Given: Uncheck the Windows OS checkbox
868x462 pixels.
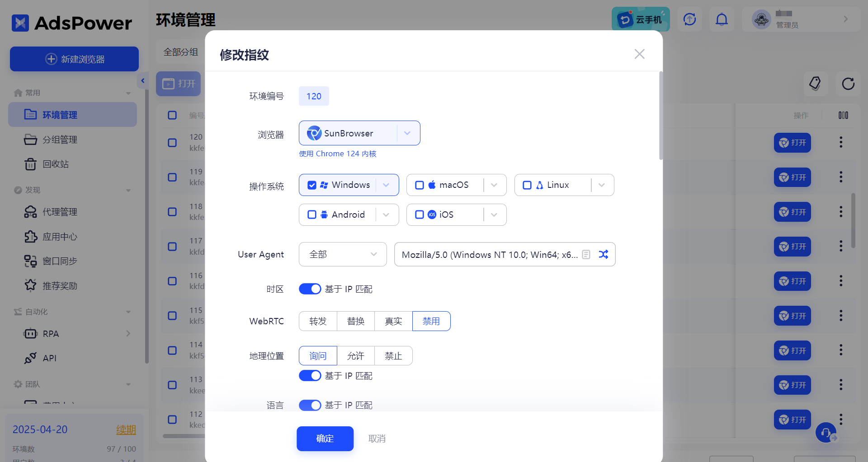Looking at the screenshot, I should point(312,185).
